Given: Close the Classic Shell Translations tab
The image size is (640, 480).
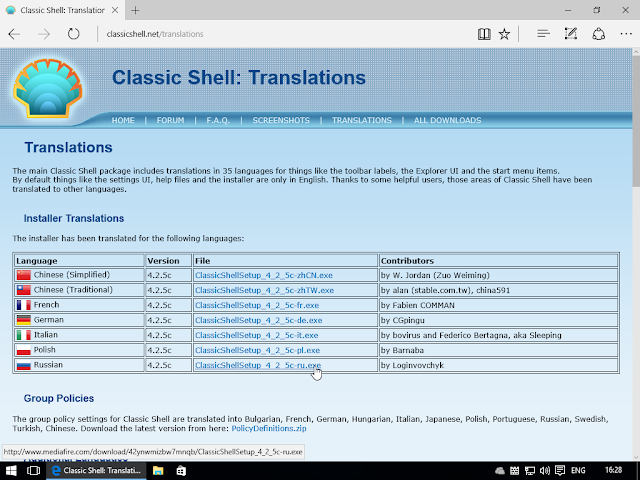Looking at the screenshot, I should 115,10.
